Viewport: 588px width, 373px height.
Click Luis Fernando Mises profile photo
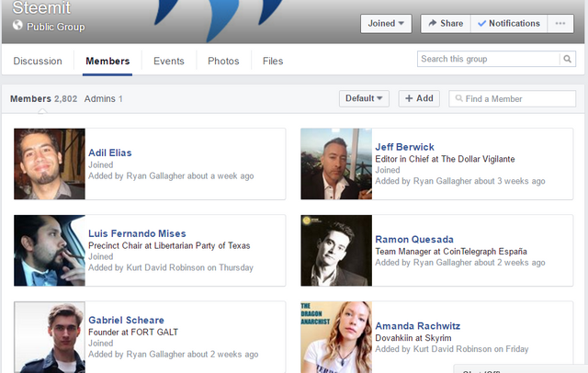coord(50,251)
